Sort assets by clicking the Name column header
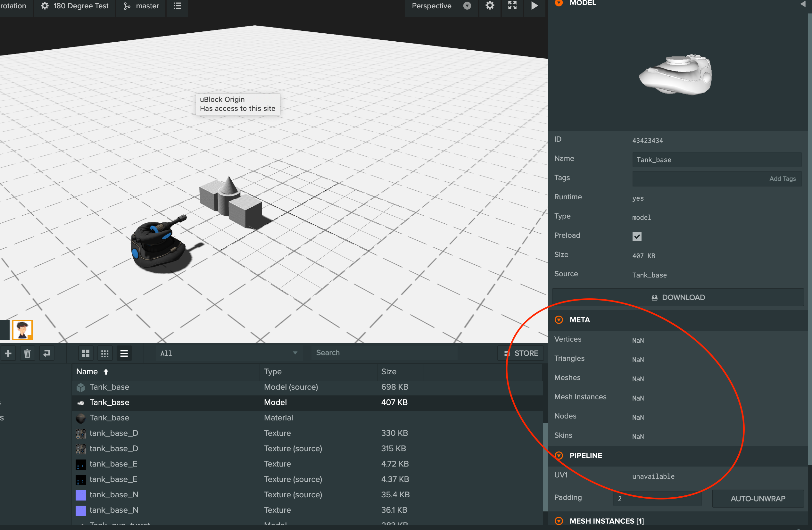The image size is (812, 530). (x=87, y=372)
